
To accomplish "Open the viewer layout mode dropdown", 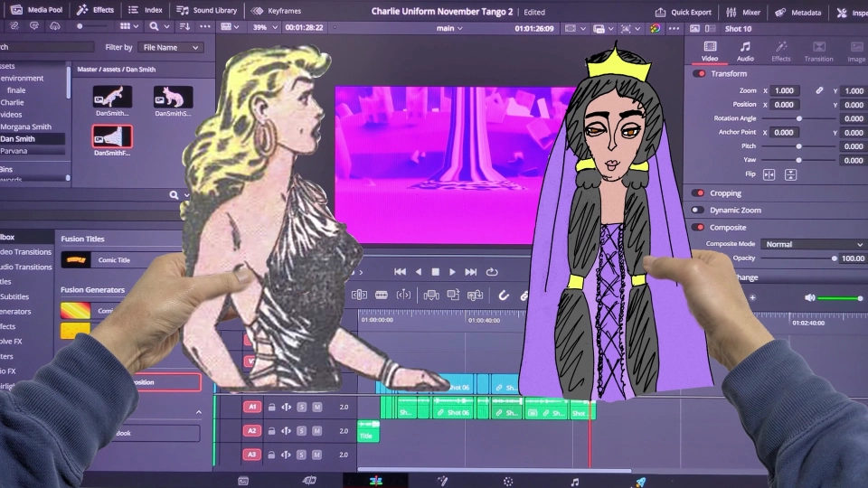I will pos(230,26).
